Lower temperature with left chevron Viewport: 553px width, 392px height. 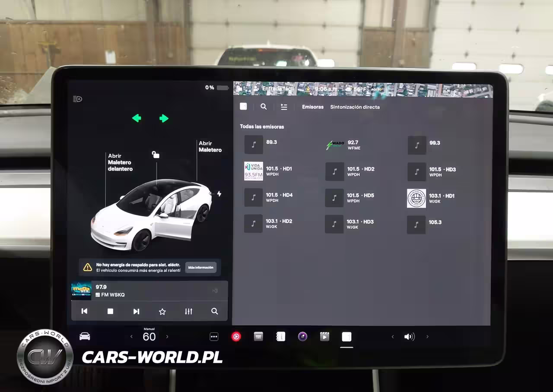pyautogui.click(x=132, y=337)
